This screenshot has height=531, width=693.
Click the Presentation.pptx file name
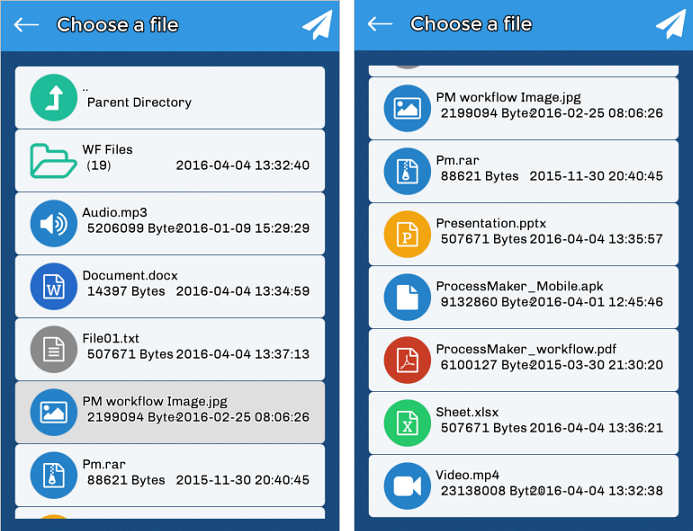491,224
